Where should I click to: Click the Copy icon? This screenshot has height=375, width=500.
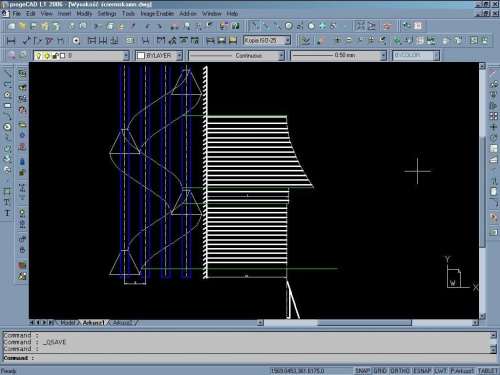[110, 26]
